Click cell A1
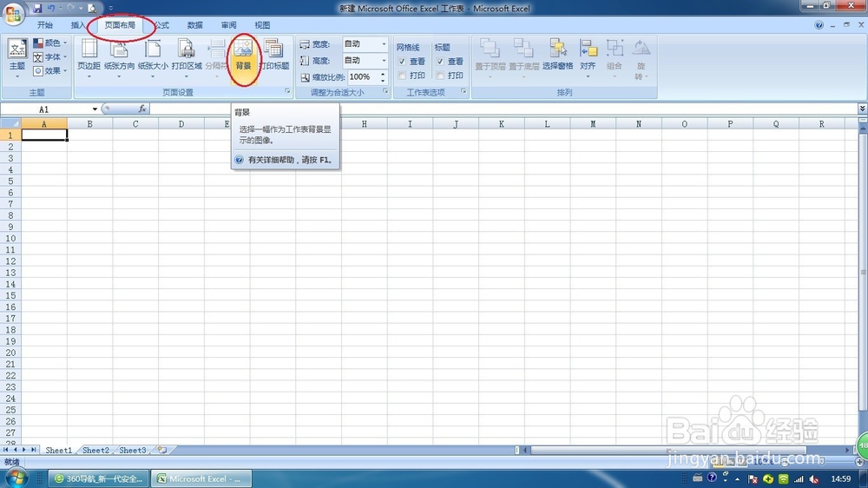868x488 pixels. [44, 135]
